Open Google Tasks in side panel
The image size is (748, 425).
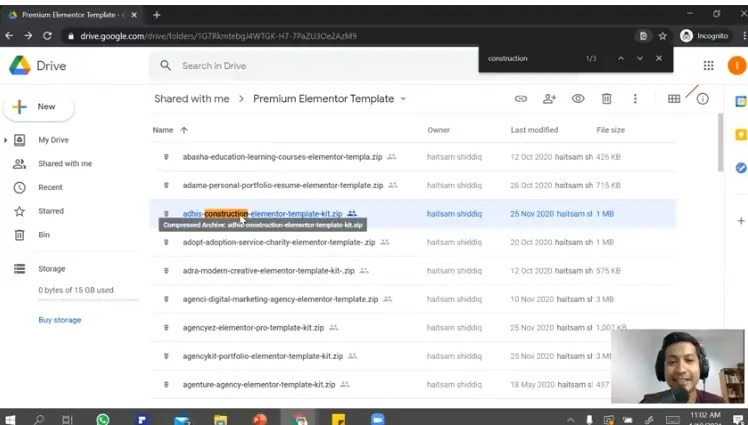(740, 167)
